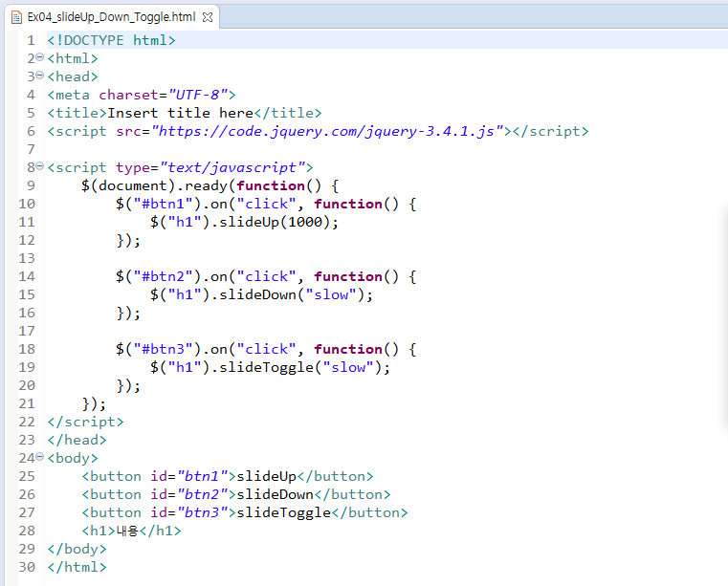Click the meta charset "UTF-8" value
728x586 pixels.
198,95
